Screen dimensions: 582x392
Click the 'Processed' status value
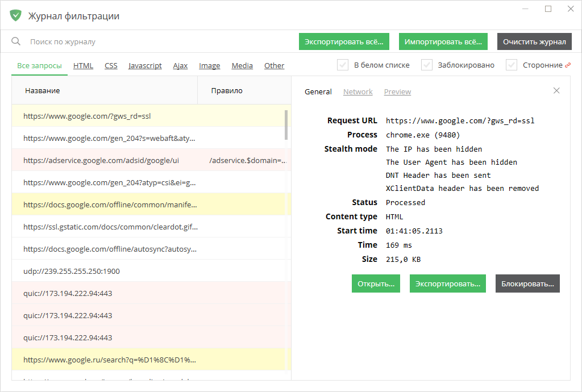click(x=405, y=202)
